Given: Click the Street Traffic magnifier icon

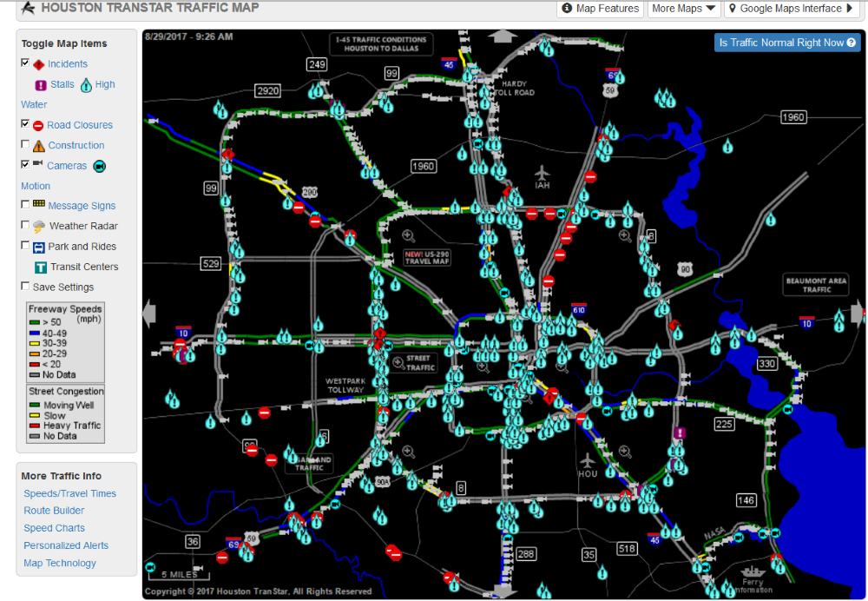Looking at the screenshot, I should pyautogui.click(x=398, y=363).
